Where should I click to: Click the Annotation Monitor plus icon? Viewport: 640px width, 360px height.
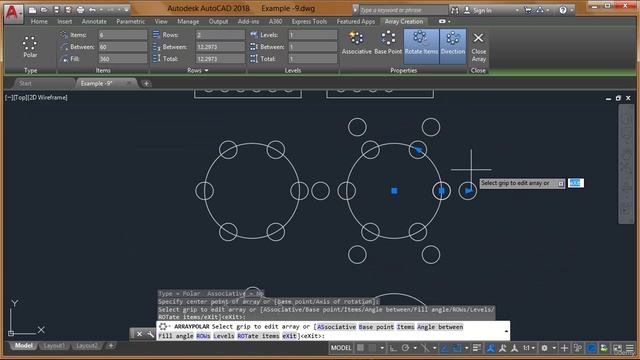coord(564,348)
